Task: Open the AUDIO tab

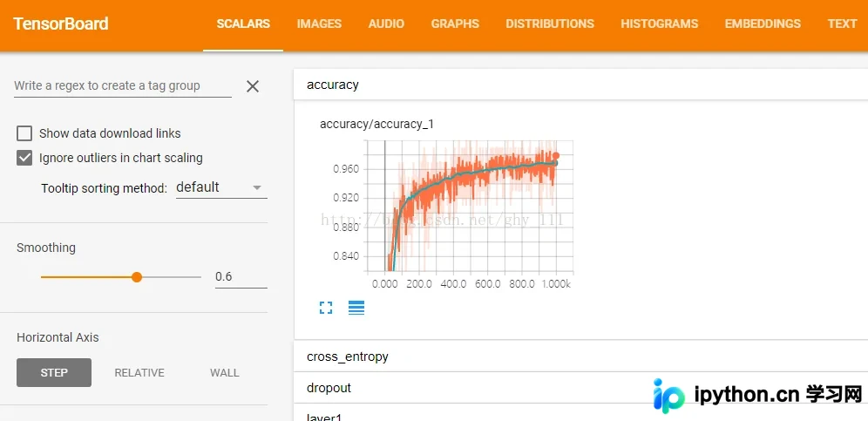Action: coord(386,24)
